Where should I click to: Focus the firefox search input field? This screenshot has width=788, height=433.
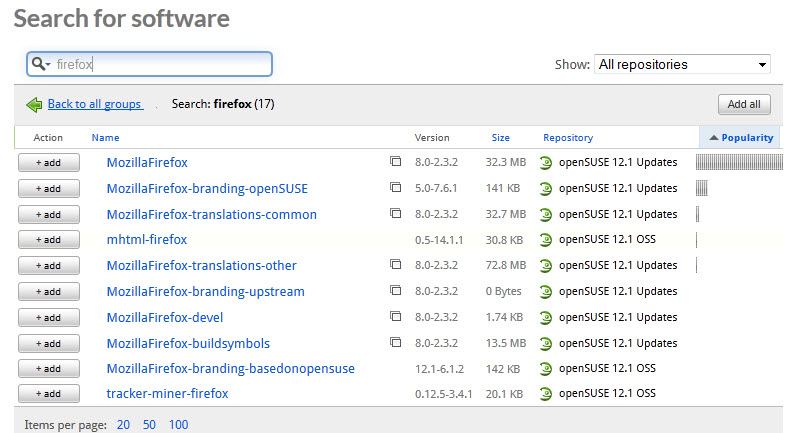pos(149,64)
